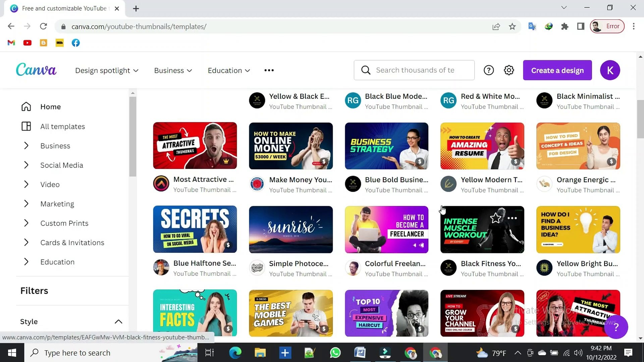Open the three-dot navigation menu next to Education
This screenshot has height=362, width=644.
[x=269, y=70]
